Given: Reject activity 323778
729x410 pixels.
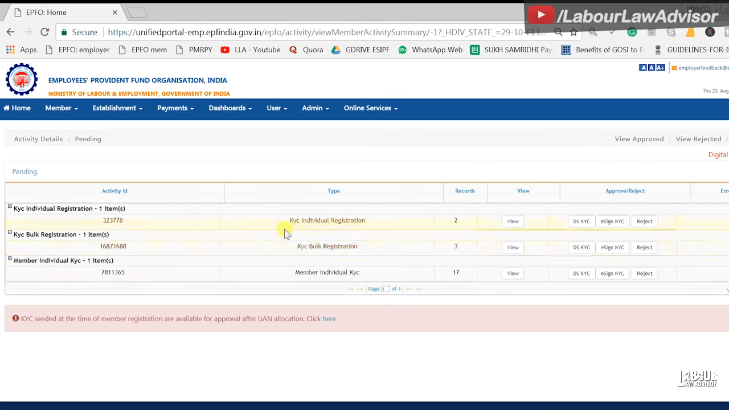Looking at the screenshot, I should (x=644, y=221).
